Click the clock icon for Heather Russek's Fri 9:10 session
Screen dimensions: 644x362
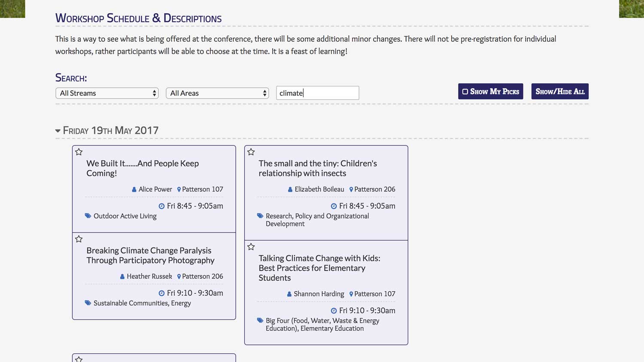pyautogui.click(x=161, y=293)
